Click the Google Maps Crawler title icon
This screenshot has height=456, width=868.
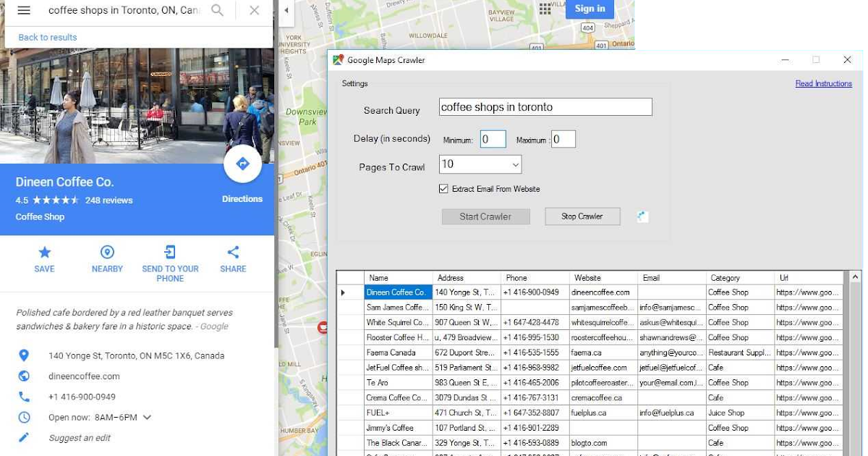click(338, 60)
